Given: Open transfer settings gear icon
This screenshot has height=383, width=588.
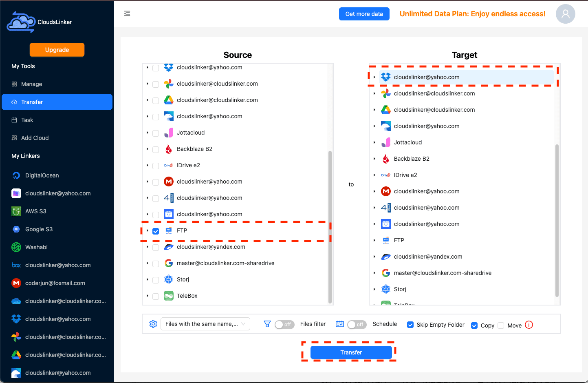Looking at the screenshot, I should click(x=153, y=324).
